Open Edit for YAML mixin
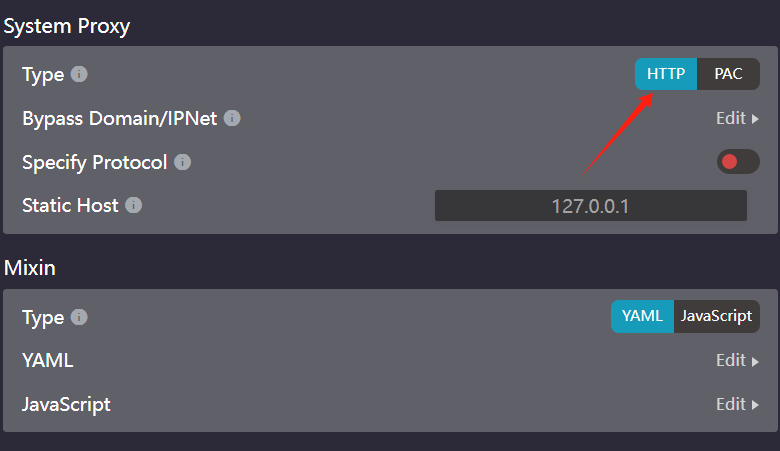This screenshot has height=451, width=780. point(737,361)
